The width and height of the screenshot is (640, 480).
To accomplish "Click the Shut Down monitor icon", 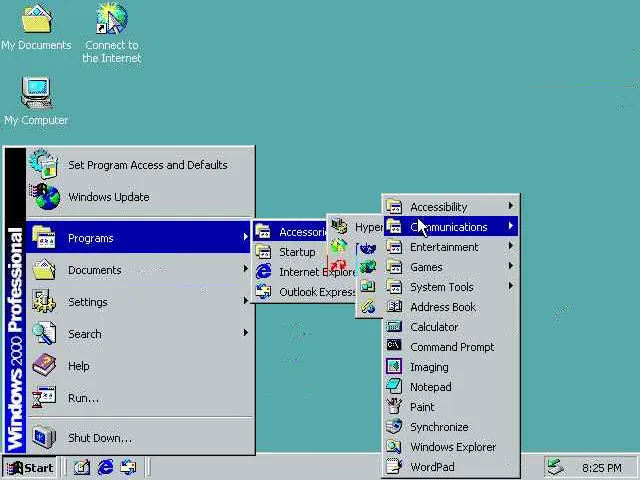I will (x=44, y=438).
